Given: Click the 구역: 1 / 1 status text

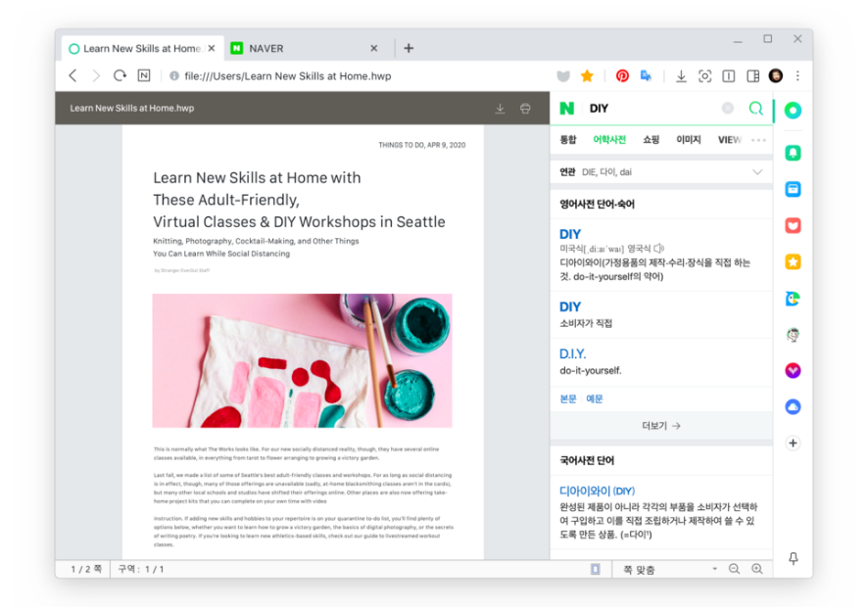Looking at the screenshot, I should point(141,569).
